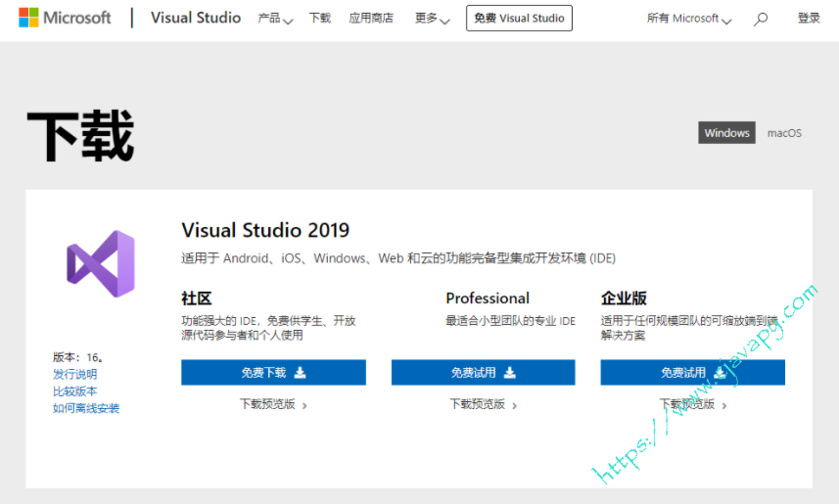
Task: Click 免费试用 button for Professional edition
Action: pos(484,373)
